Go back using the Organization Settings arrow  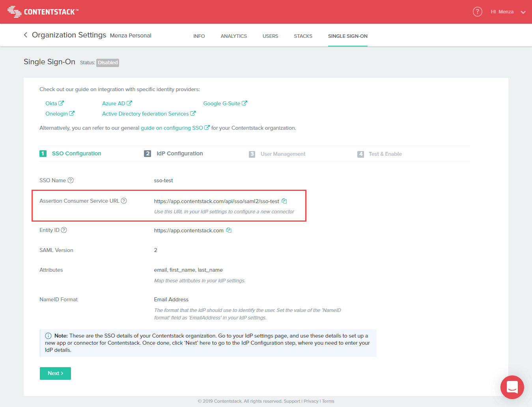26,35
